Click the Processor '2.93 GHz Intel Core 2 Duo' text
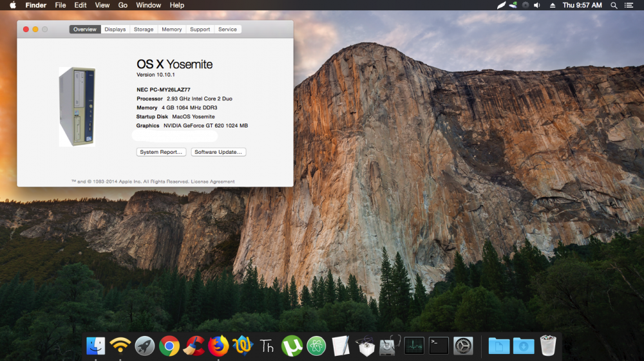 point(200,98)
